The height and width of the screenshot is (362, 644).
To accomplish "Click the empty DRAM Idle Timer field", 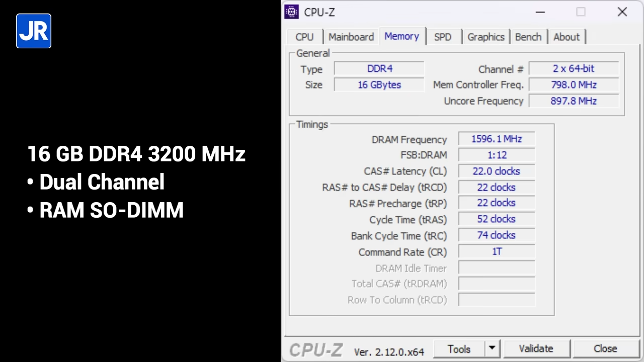I will (x=497, y=268).
